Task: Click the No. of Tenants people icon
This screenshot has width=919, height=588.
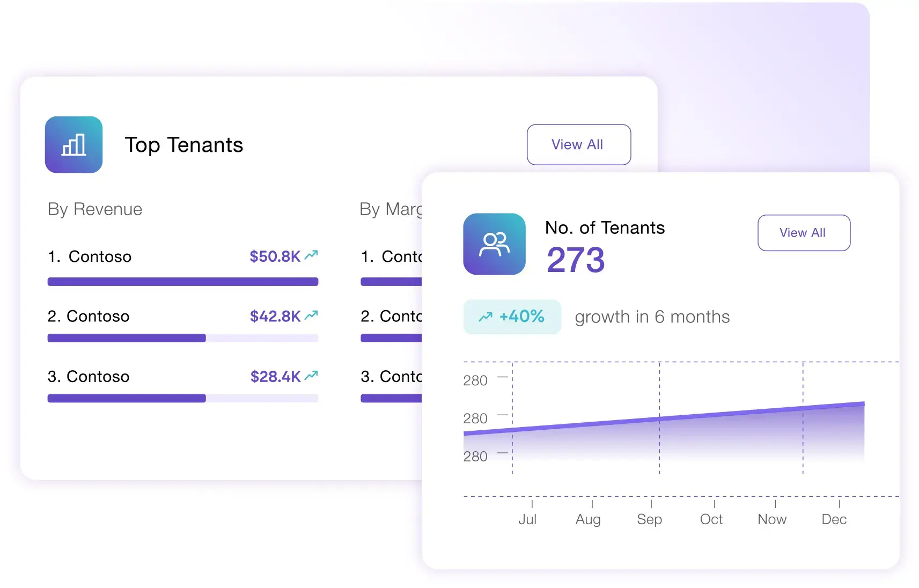Action: (494, 244)
